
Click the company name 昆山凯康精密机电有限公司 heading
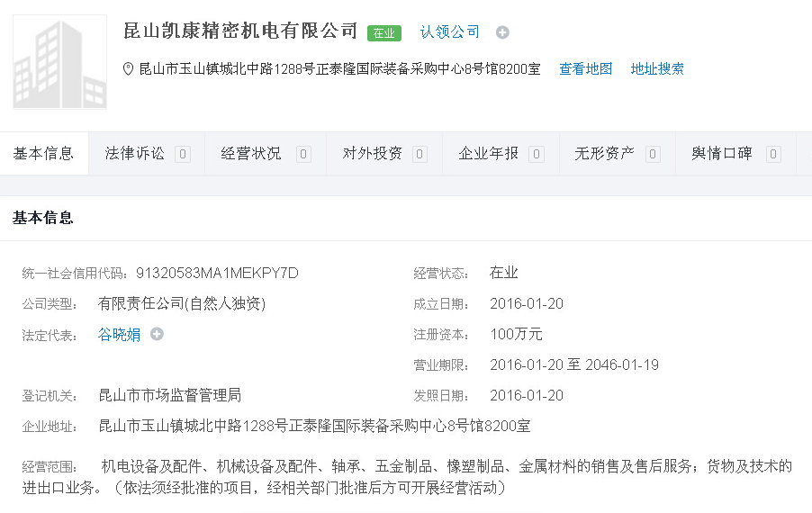[x=240, y=31]
